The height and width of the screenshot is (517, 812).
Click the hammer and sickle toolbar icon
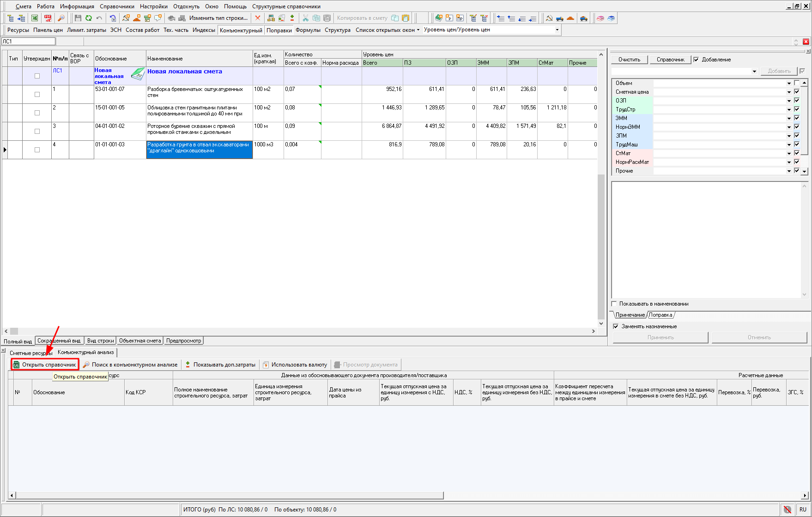[549, 18]
